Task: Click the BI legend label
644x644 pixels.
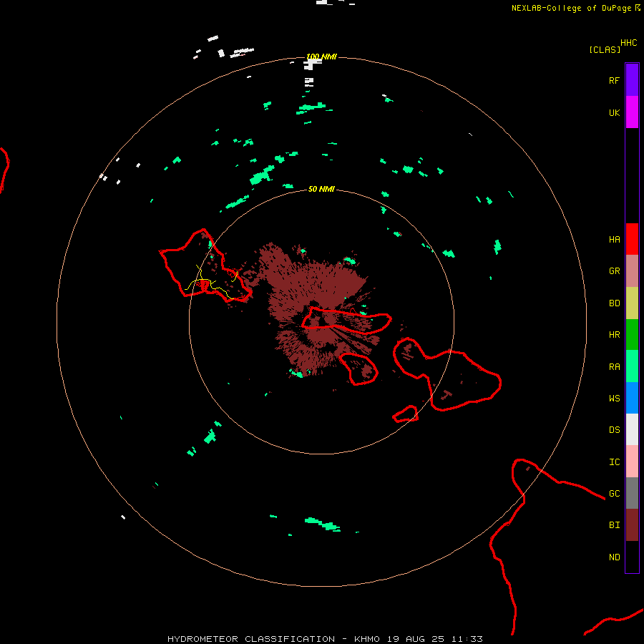Action: coord(615,525)
